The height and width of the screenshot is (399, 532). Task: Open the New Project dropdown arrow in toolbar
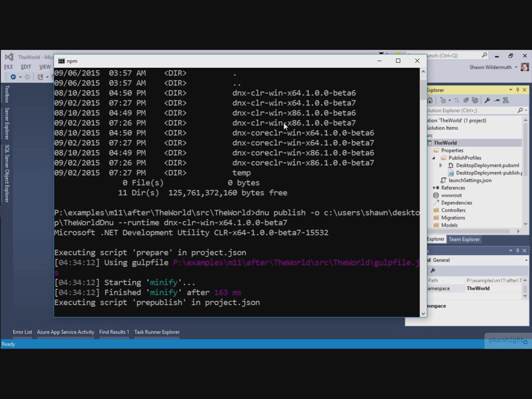point(47,77)
